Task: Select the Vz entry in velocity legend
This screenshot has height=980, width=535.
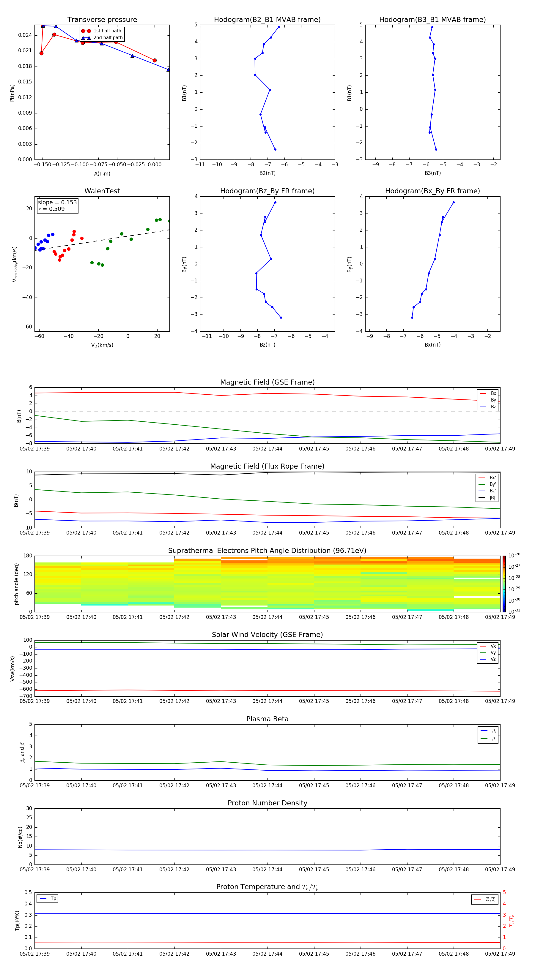Action: click(488, 659)
